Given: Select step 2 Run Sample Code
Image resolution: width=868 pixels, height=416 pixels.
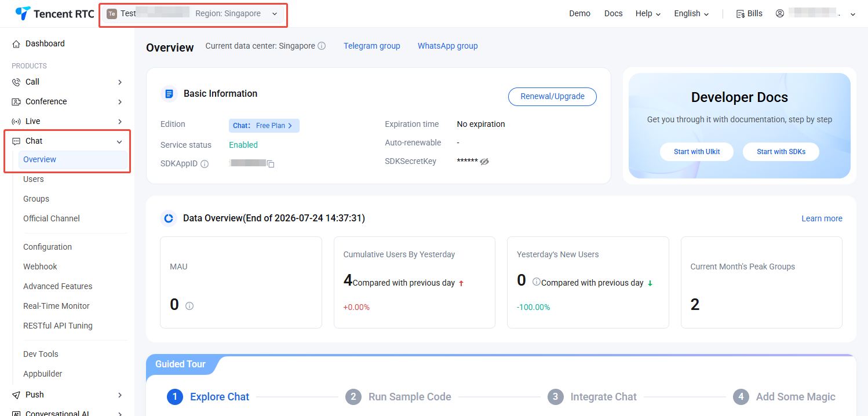Looking at the screenshot, I should click(x=398, y=397).
